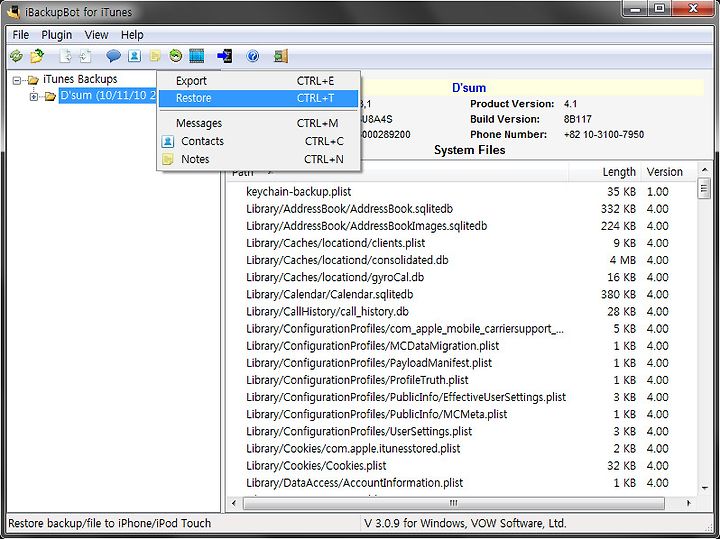Click the blue Help question mark icon

click(253, 56)
